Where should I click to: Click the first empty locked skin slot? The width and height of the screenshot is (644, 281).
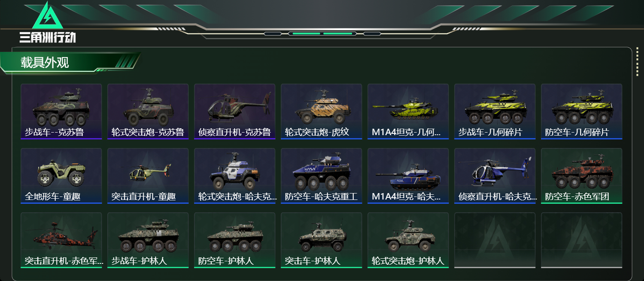click(x=495, y=240)
